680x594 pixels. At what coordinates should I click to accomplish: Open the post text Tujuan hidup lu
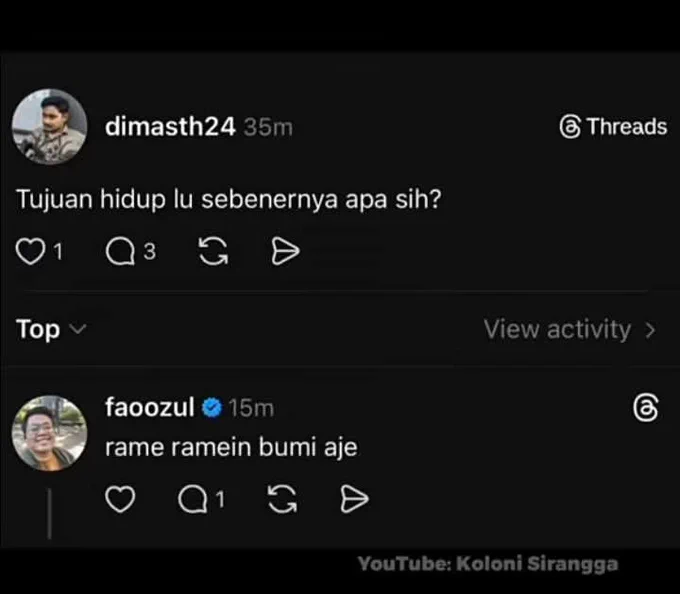tap(229, 200)
